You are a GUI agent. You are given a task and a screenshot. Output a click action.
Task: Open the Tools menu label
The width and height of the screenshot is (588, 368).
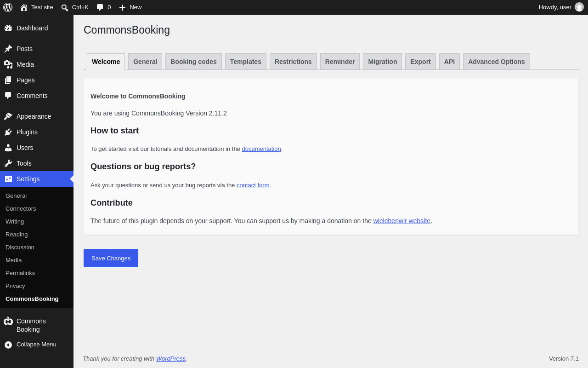pyautogui.click(x=24, y=163)
